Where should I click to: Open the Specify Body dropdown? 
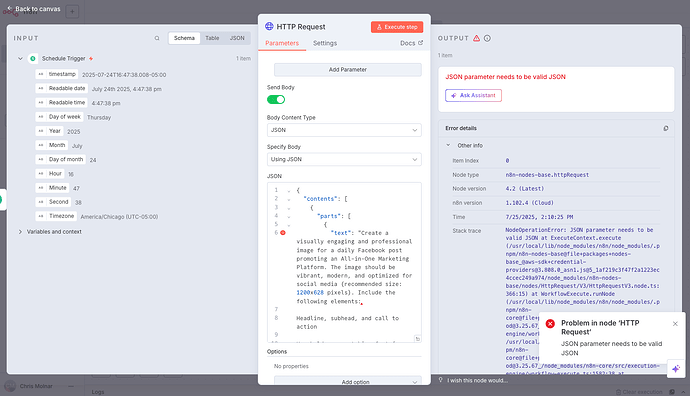click(x=344, y=159)
